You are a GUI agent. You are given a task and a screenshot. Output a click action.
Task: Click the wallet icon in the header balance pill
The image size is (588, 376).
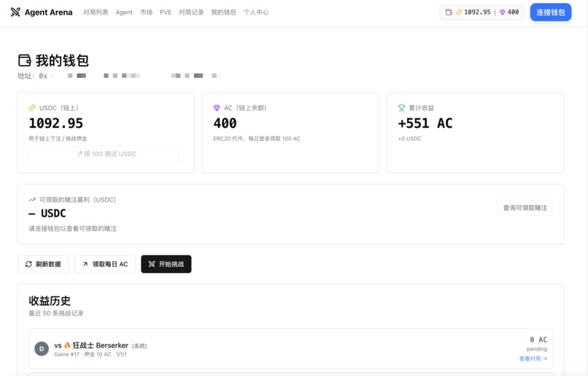pyautogui.click(x=449, y=12)
